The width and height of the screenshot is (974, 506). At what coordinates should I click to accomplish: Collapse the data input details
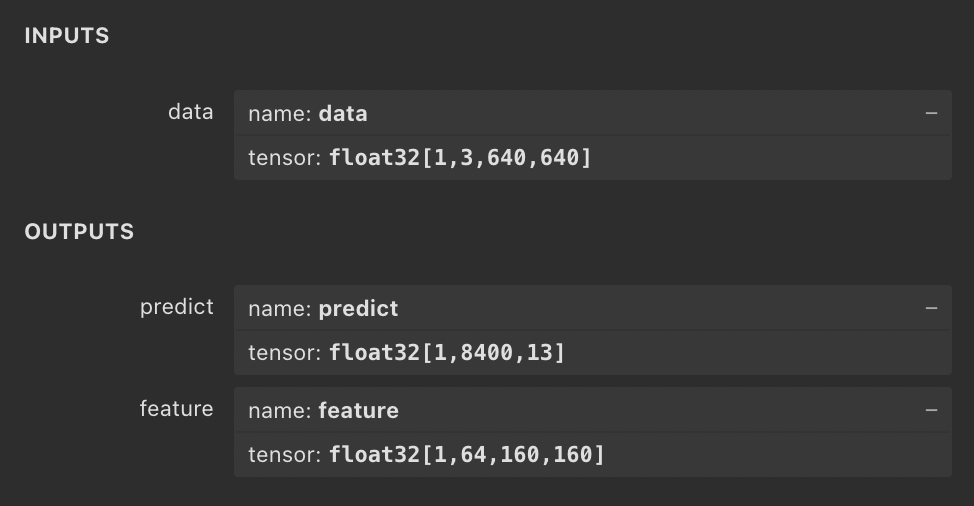[931, 113]
